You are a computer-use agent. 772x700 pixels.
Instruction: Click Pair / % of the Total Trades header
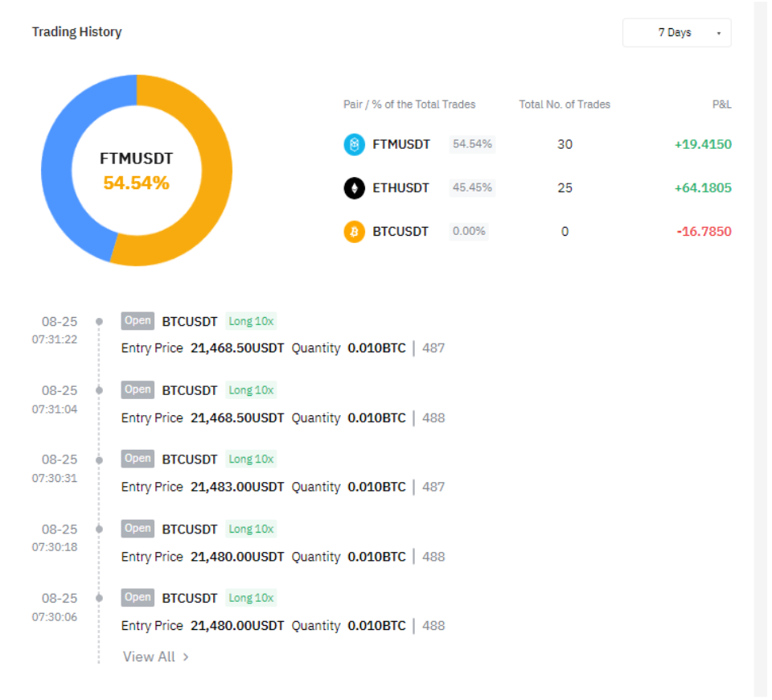click(x=409, y=105)
